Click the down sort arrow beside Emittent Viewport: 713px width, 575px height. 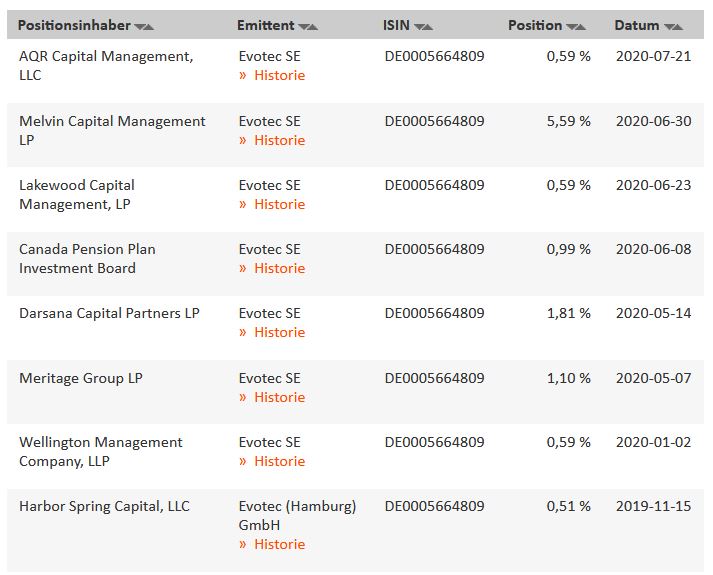[x=303, y=27]
